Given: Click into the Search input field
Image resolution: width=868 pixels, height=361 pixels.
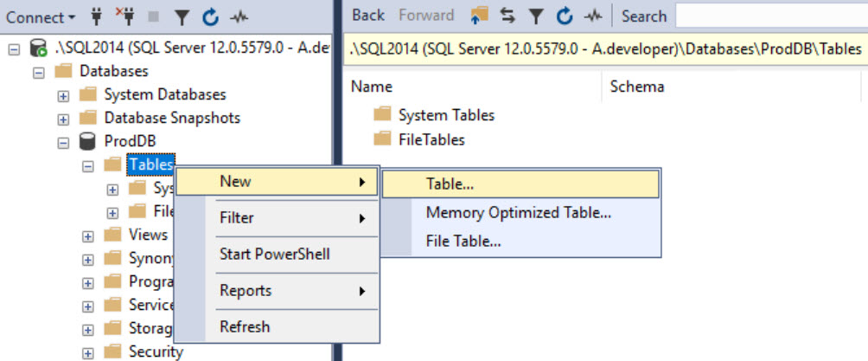Looking at the screenshot, I should click(x=771, y=16).
